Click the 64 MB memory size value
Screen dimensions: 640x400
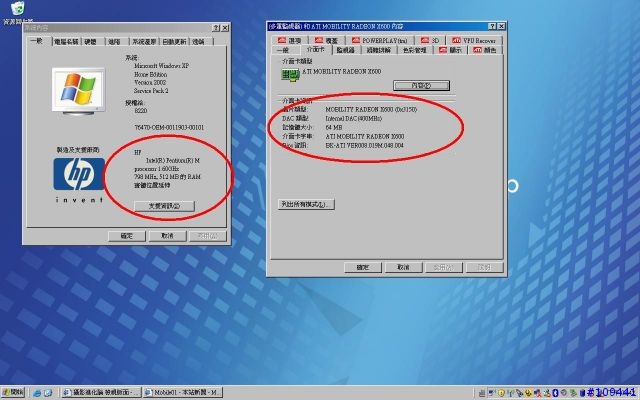point(333,127)
